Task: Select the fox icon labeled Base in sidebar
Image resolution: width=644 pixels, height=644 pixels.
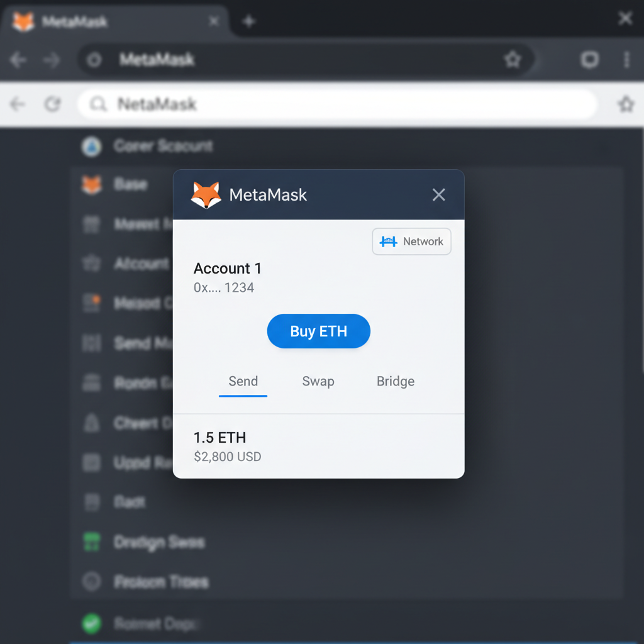Action: click(x=92, y=184)
